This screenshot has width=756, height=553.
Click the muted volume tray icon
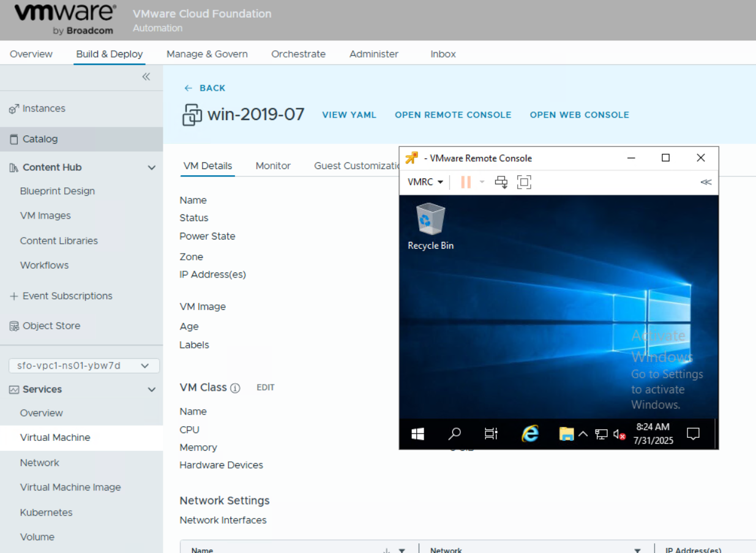(x=619, y=434)
